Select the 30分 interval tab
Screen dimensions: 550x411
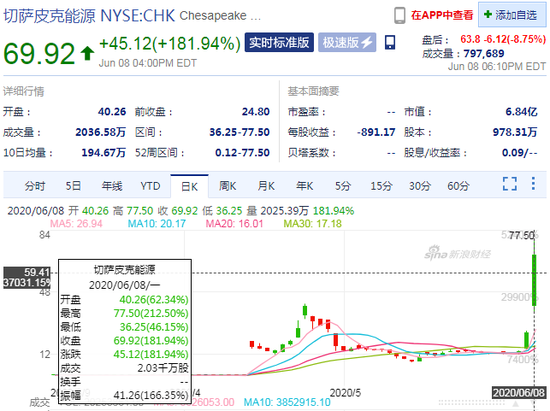tap(420, 186)
